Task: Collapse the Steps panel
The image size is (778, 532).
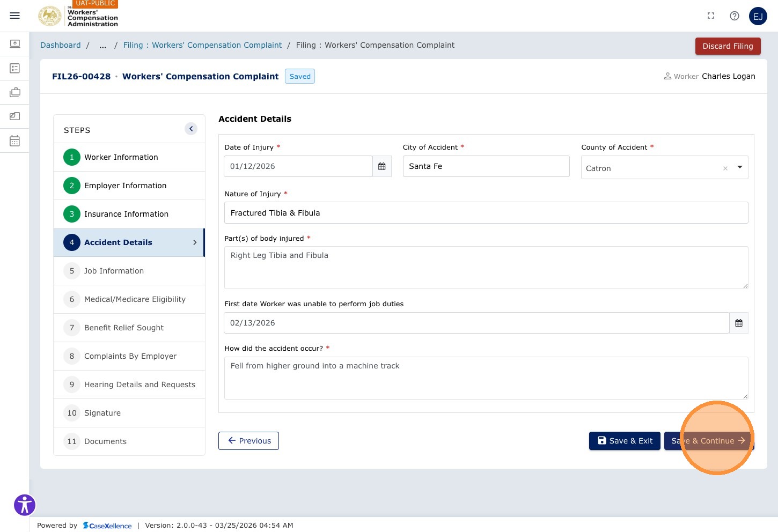Action: tap(191, 129)
